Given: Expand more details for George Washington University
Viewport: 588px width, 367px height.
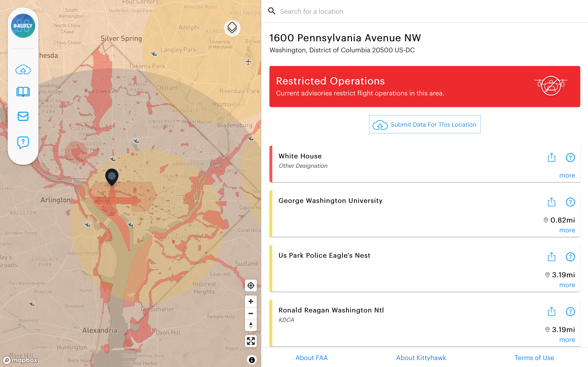Looking at the screenshot, I should point(567,230).
